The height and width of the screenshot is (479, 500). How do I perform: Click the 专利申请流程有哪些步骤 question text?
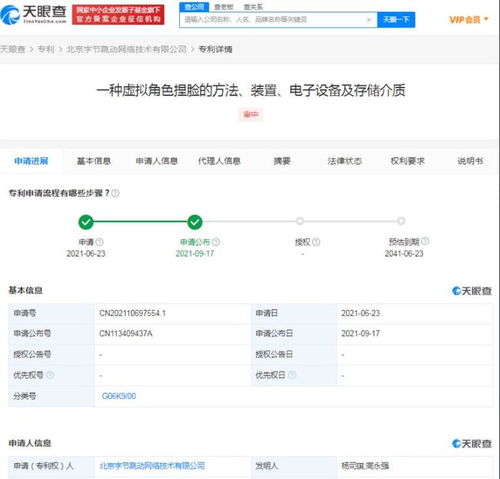[x=59, y=193]
